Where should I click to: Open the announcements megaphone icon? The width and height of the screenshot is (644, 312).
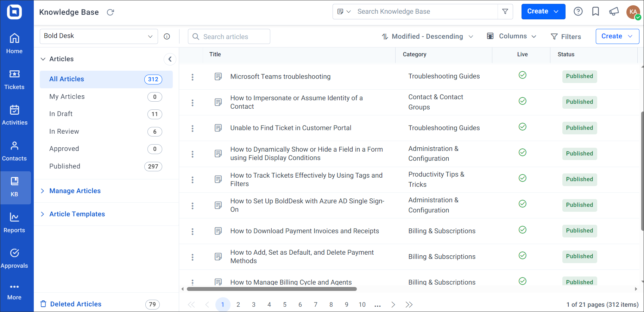[x=614, y=12]
